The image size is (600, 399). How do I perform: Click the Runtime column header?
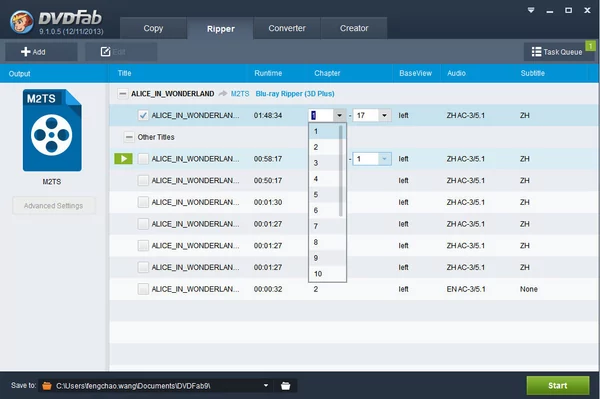[x=268, y=73]
